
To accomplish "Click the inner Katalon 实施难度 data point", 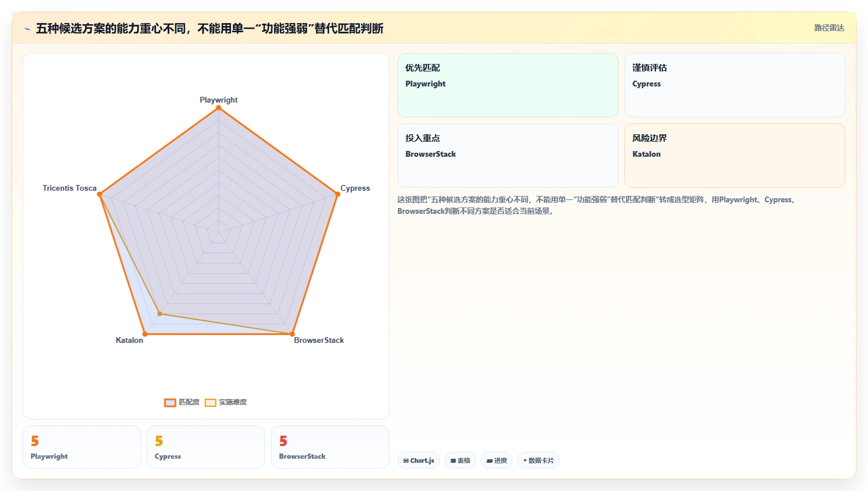I will [160, 314].
